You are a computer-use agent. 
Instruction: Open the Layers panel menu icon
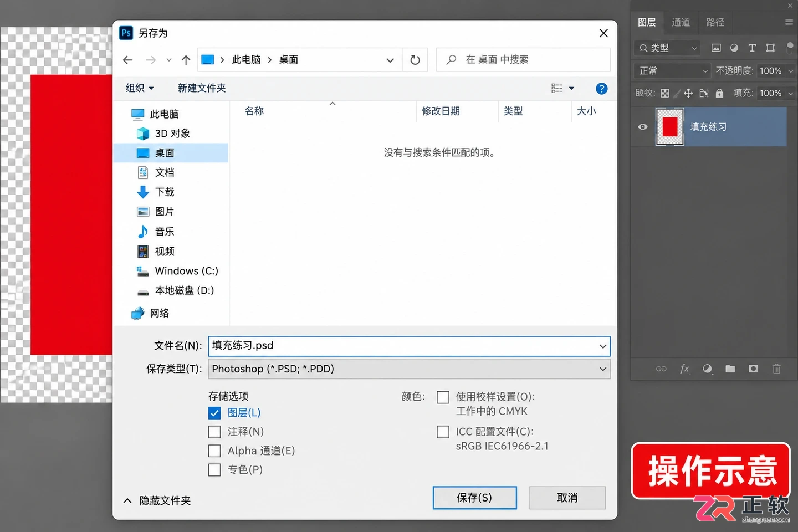coord(789,23)
